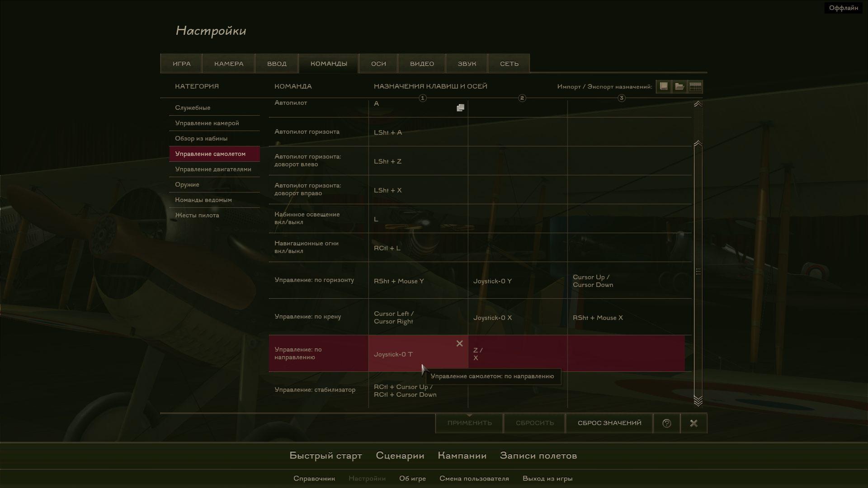Click the scroll-down double chevron at bottom
Viewport: 868px width, 488px height.
tap(698, 401)
